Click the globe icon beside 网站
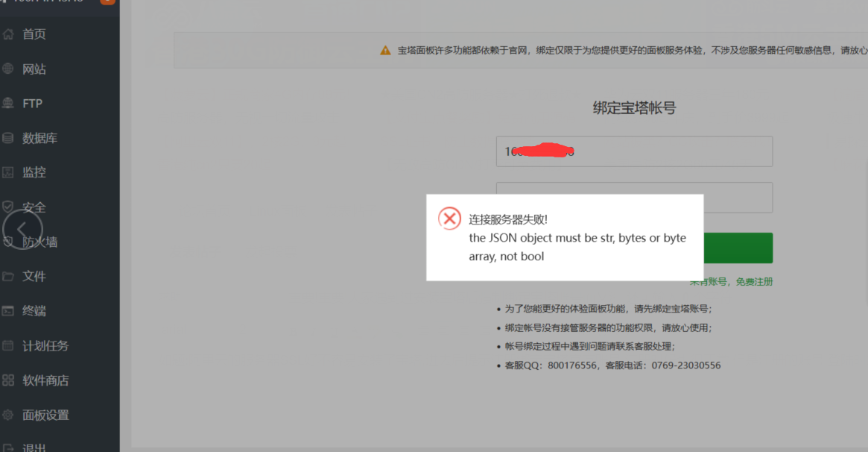 (7, 69)
